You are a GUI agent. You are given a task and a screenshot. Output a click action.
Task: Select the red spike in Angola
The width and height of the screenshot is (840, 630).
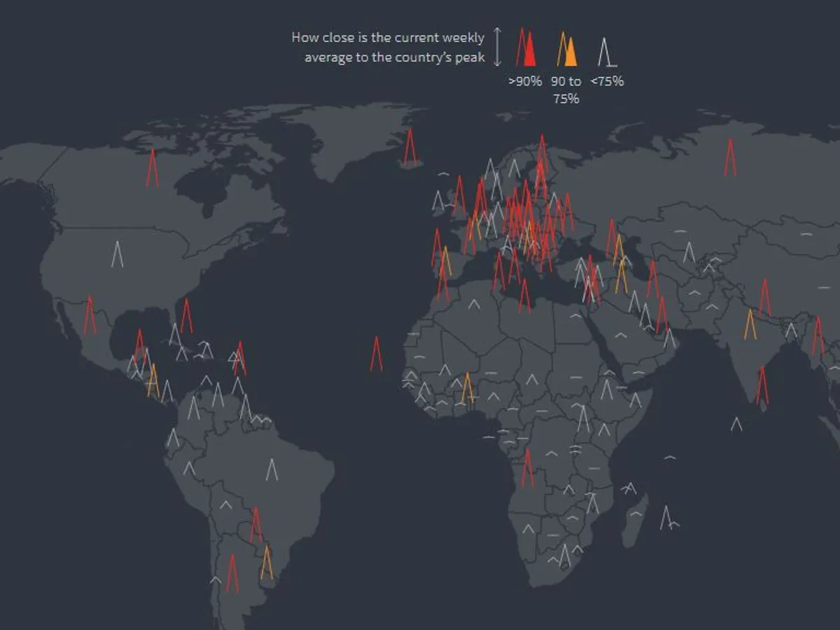click(527, 468)
